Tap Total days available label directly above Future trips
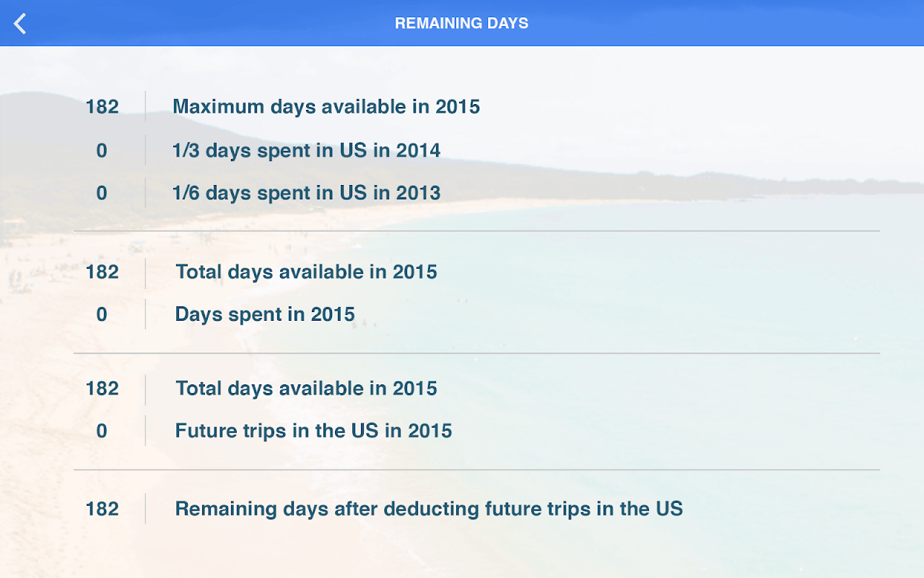Viewport: 924px width, 578px height. tap(306, 388)
